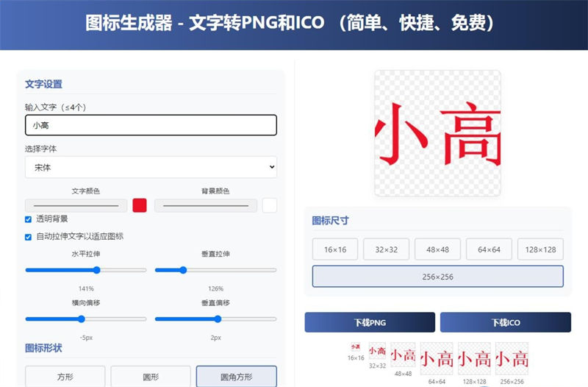
Task: Click the 输入文字 text input field
Action: (x=151, y=125)
